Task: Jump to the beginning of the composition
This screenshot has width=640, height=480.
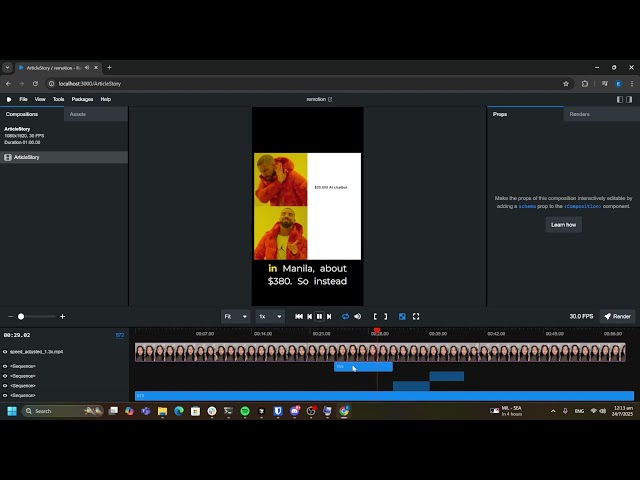Action: coord(299,316)
